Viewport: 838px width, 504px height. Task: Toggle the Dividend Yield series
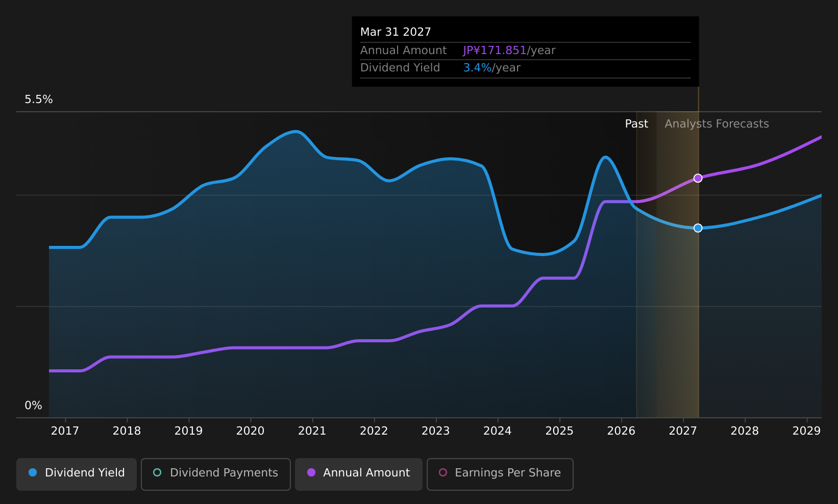pos(77,474)
